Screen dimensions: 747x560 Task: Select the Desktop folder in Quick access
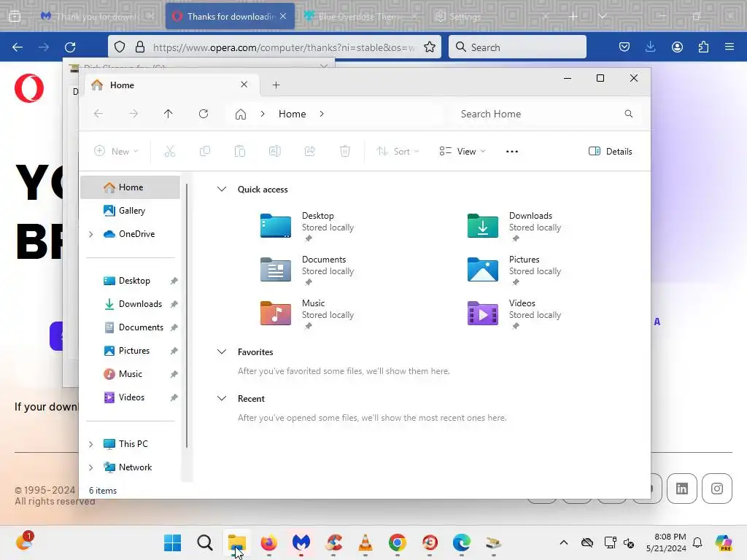tap(307, 226)
